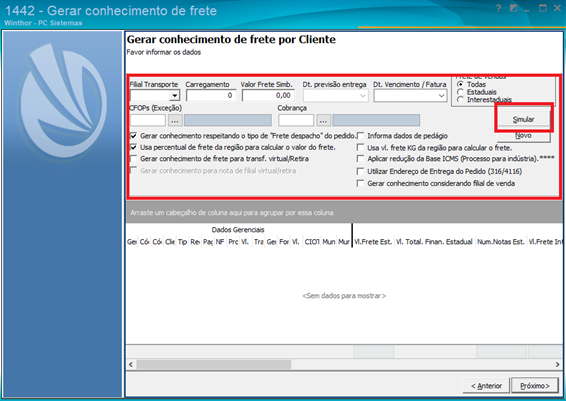The height and width of the screenshot is (401, 566).
Task: Click the CFOPs (Exceção) code field
Action: 148,121
